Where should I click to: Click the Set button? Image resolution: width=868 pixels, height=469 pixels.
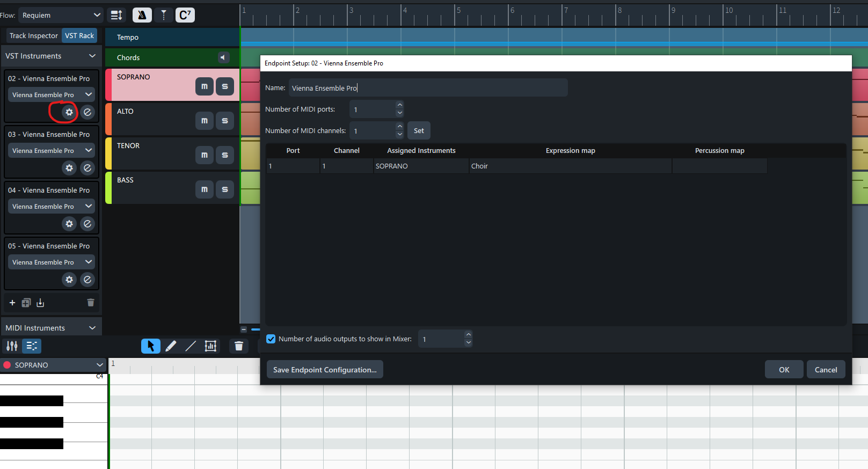[x=419, y=130]
